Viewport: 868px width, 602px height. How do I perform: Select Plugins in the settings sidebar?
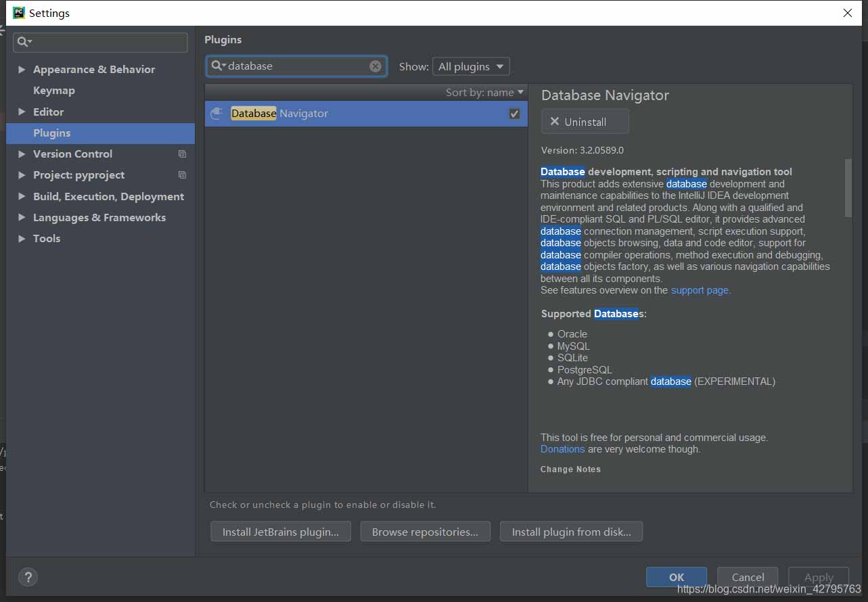[x=52, y=133]
